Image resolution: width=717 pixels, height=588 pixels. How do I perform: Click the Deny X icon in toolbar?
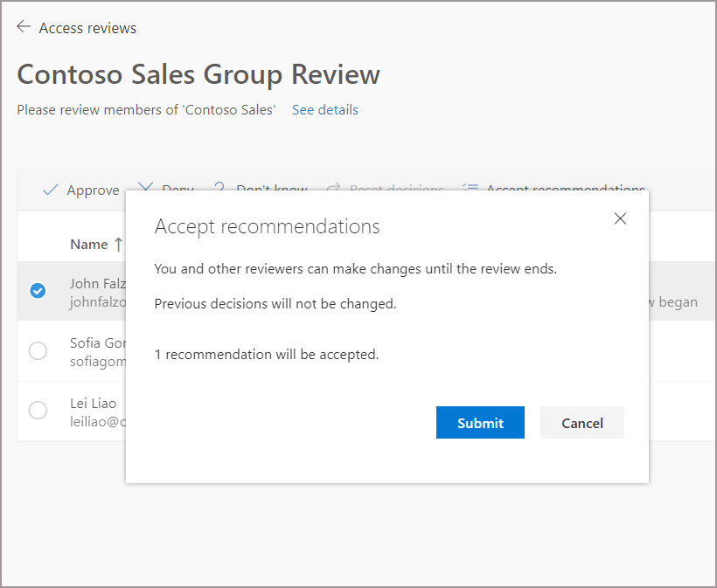(x=145, y=188)
